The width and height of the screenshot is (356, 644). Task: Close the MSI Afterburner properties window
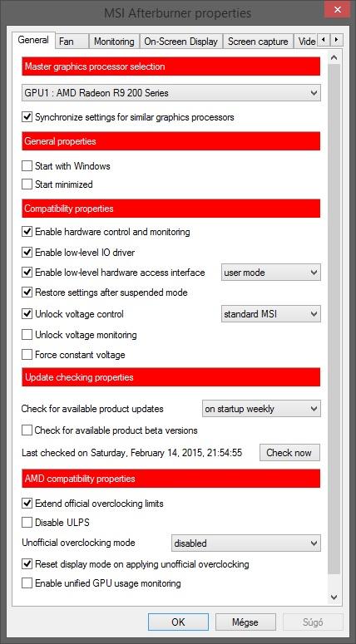tap(337, 10)
